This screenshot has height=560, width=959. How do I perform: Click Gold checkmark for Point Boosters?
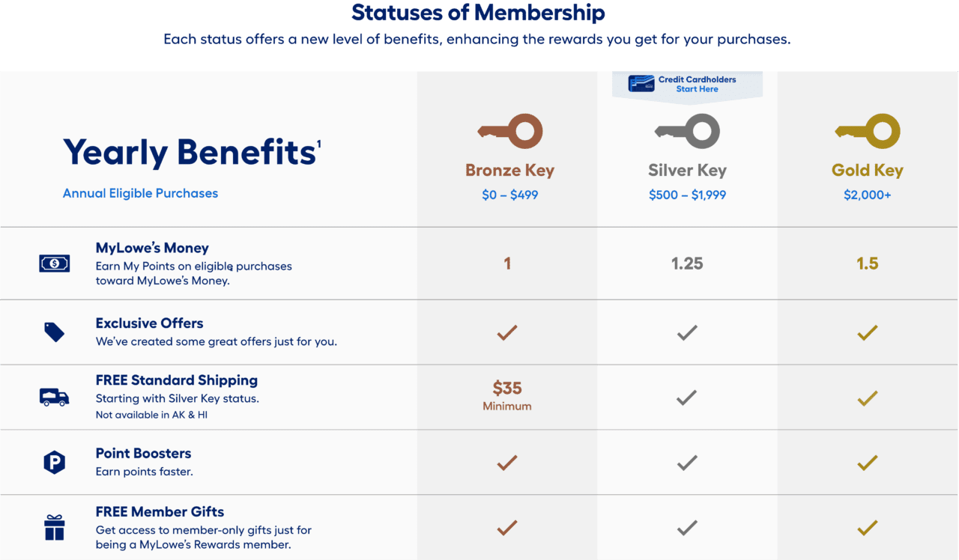click(867, 463)
